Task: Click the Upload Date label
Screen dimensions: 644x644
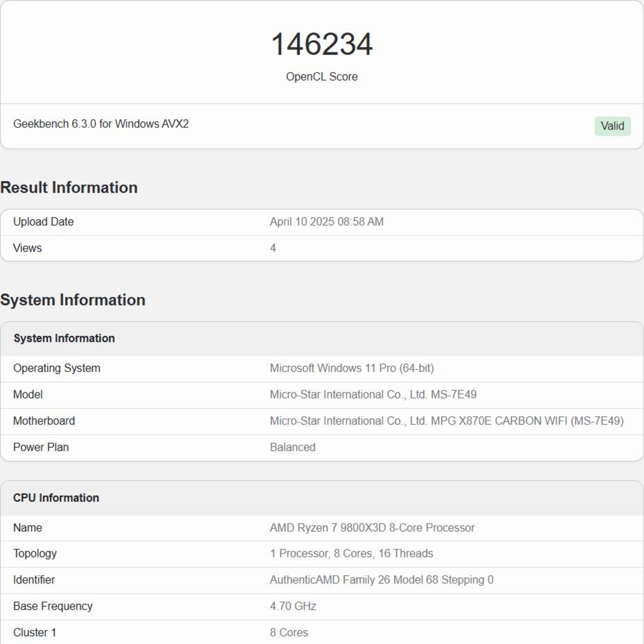Action: click(x=43, y=222)
